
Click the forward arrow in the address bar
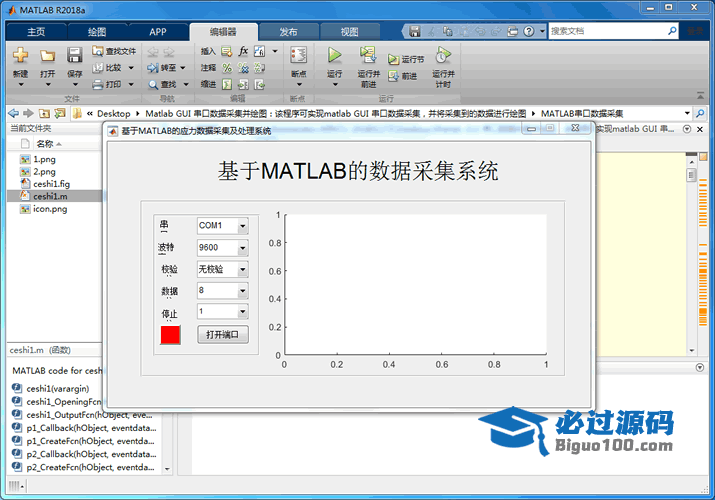pyautogui.click(x=28, y=113)
